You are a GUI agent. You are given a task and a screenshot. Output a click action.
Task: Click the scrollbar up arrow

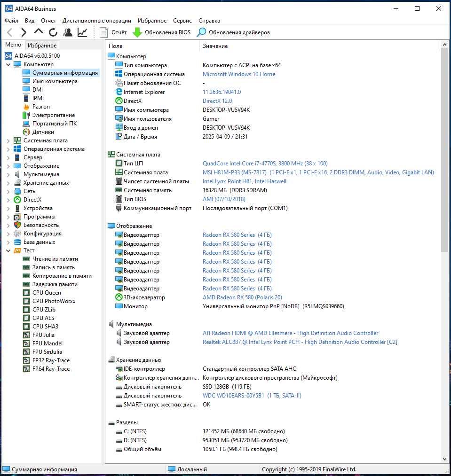coord(444,45)
